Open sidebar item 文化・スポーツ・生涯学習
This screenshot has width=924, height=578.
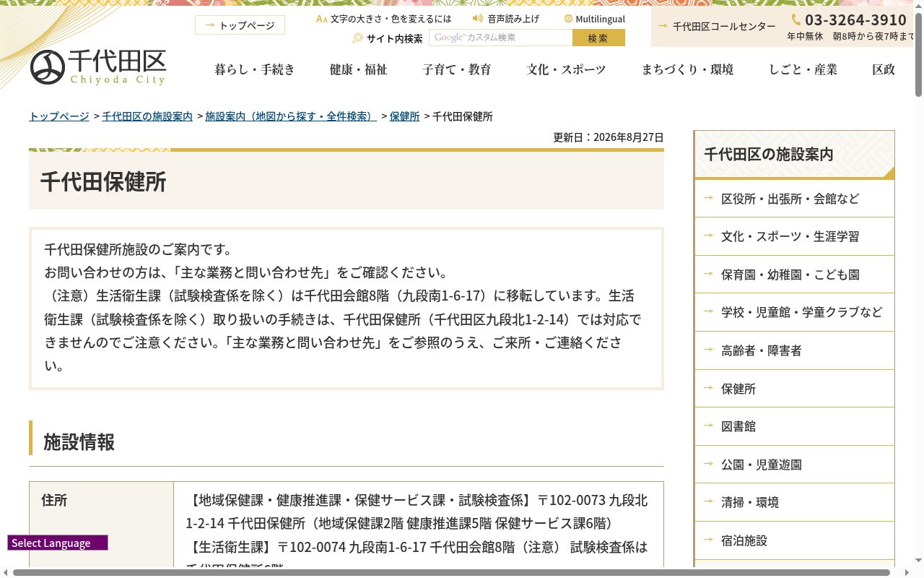point(794,236)
